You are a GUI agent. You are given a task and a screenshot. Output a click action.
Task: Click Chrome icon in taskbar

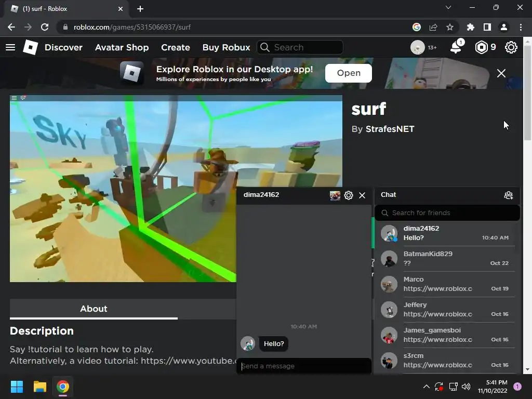(x=63, y=387)
